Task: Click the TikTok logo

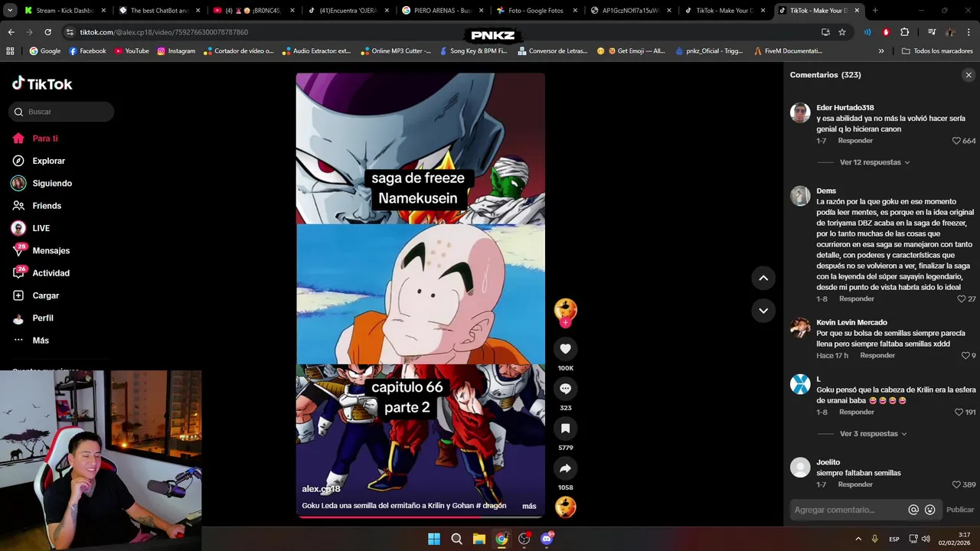Action: point(43,84)
